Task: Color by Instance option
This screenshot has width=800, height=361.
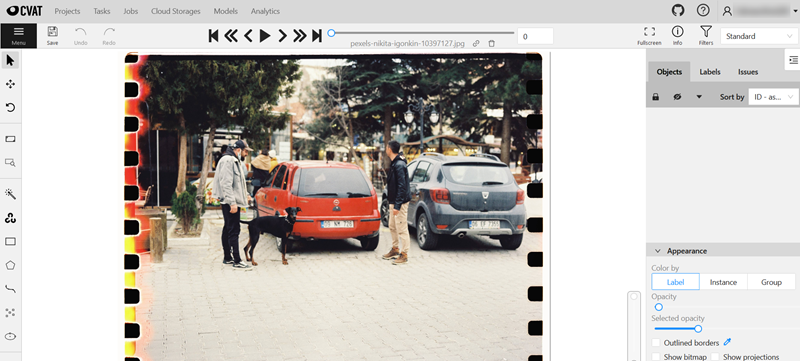Action: [723, 282]
